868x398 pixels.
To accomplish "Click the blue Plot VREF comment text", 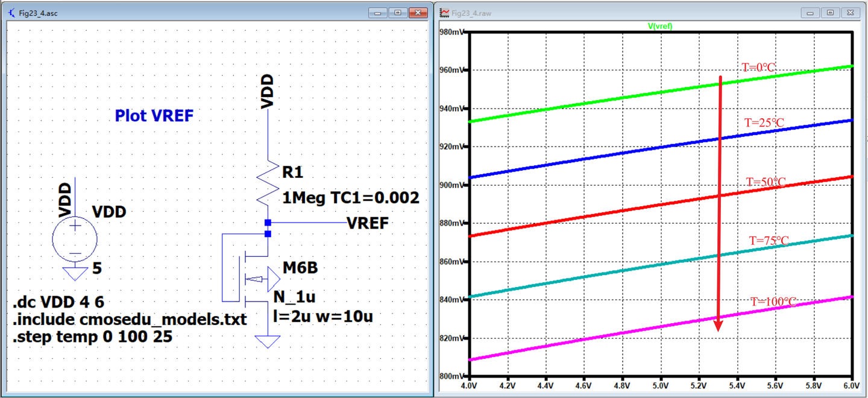I will [154, 115].
